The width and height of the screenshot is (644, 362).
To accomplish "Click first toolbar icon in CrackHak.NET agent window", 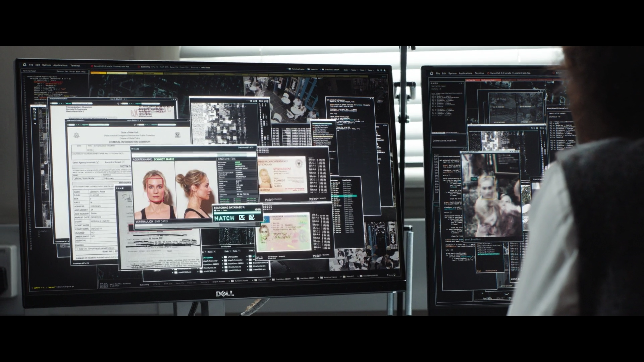I will tap(132, 149).
